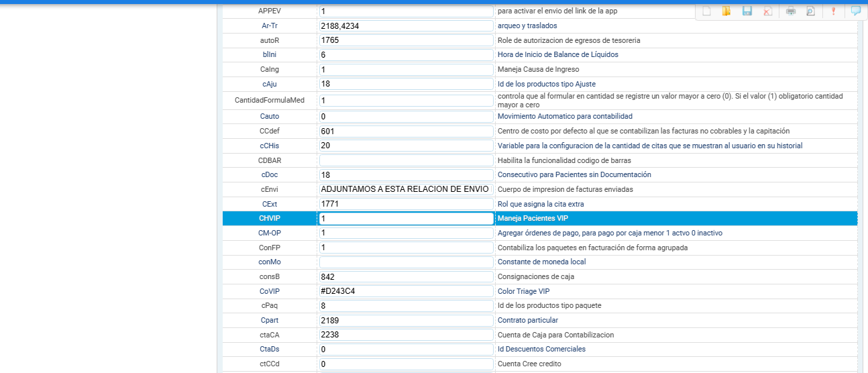Click the delete document red X icon
Viewport: 868px width, 373px height.
[x=767, y=11]
